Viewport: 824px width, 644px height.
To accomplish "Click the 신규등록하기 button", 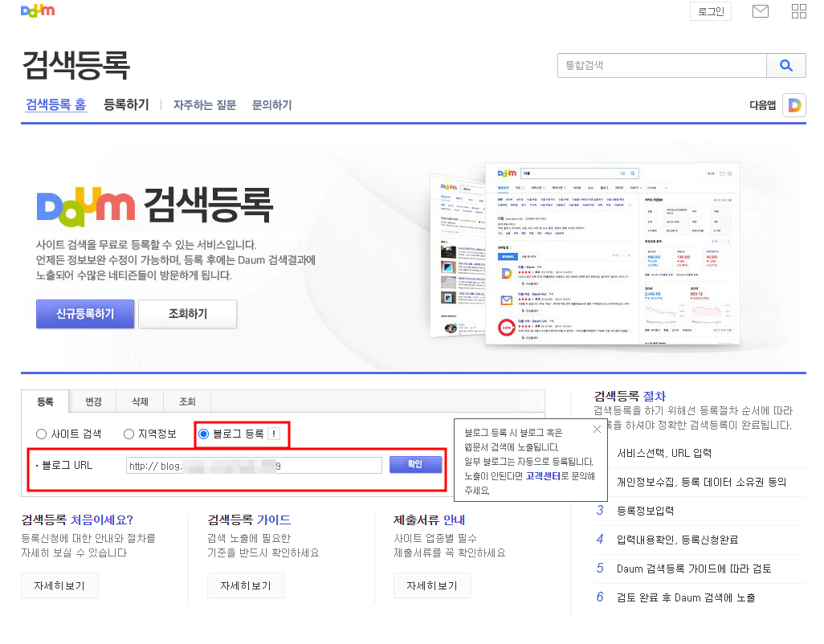I will pos(85,314).
